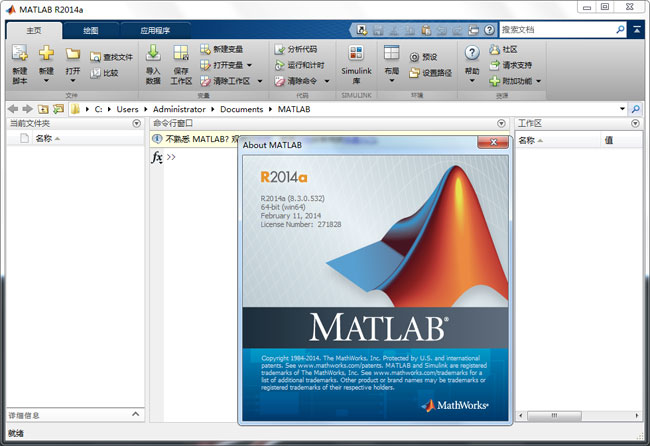Open Current Folder (当前文件夹) panel actions menu

tap(136, 124)
